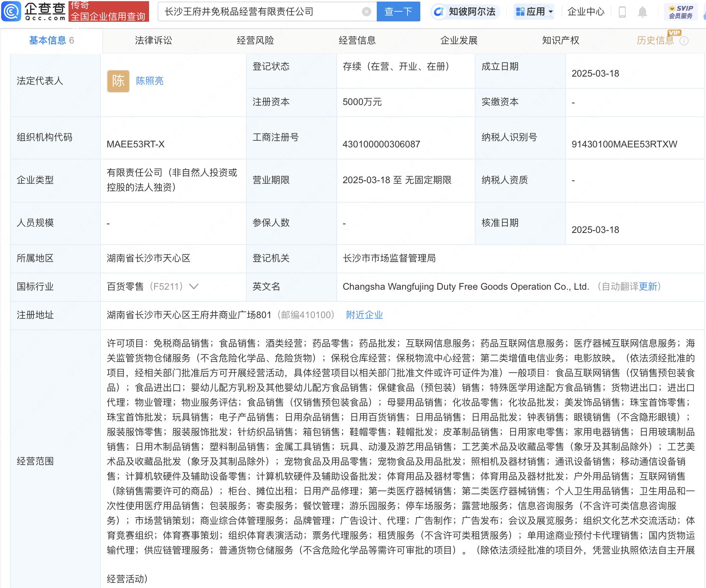Select organization code MAEE53RT-X
The height and width of the screenshot is (588, 706).
click(135, 144)
